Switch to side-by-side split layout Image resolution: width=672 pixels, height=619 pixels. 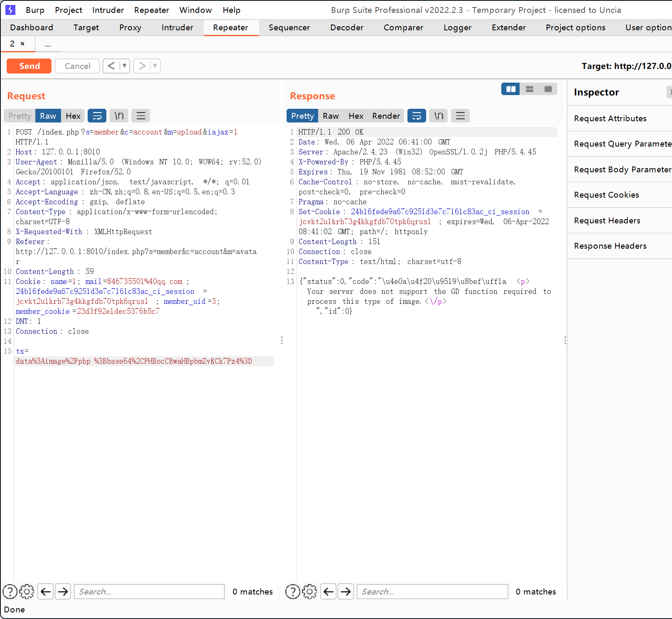click(510, 89)
